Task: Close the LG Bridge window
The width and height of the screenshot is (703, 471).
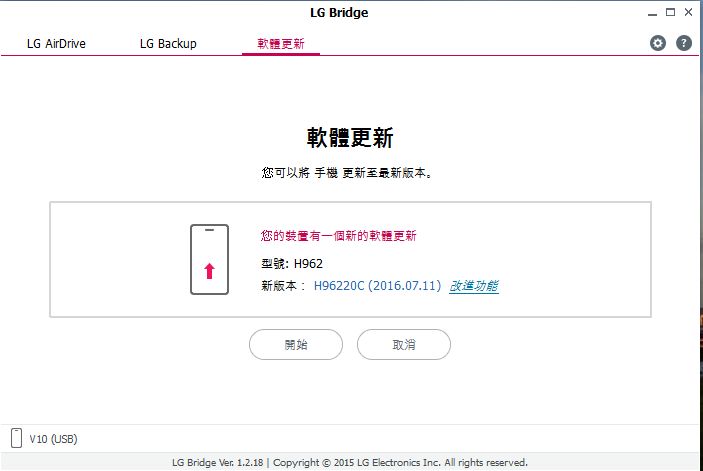Action: [x=687, y=12]
